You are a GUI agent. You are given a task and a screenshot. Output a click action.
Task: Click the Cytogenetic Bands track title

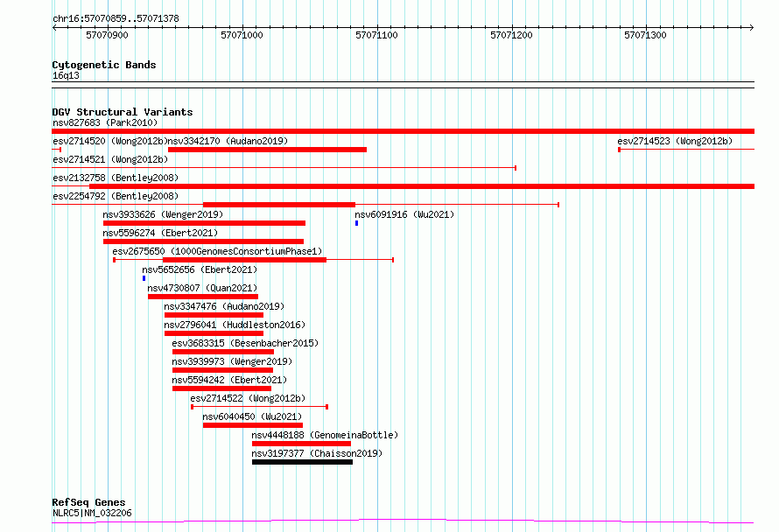[104, 65]
